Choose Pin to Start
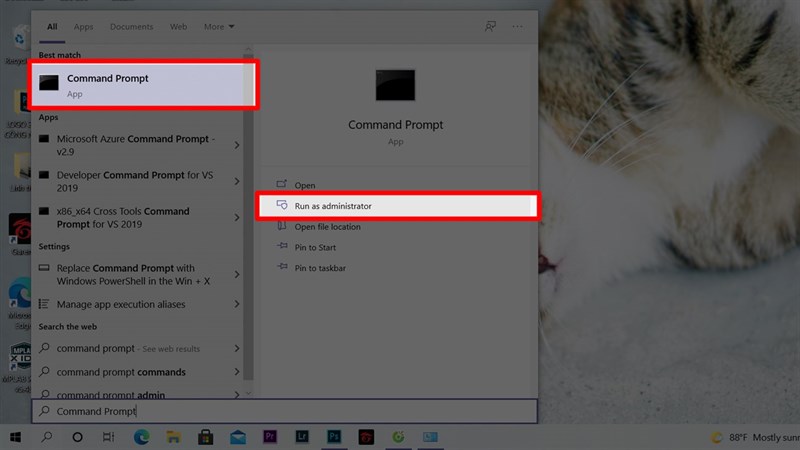800x450 pixels. pos(315,247)
